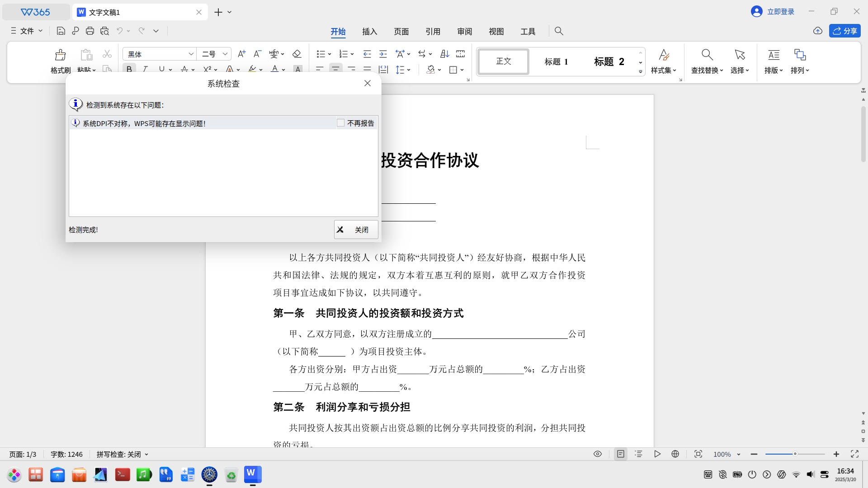Viewport: 868px width, 488px height.
Task: Click the Increase indent icon
Action: 383,54
